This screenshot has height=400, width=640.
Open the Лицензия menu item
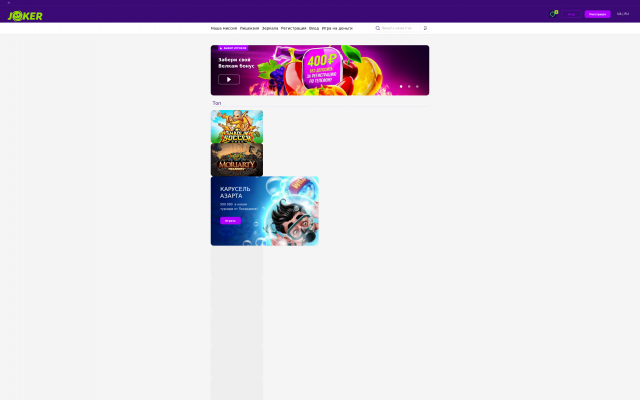click(249, 28)
